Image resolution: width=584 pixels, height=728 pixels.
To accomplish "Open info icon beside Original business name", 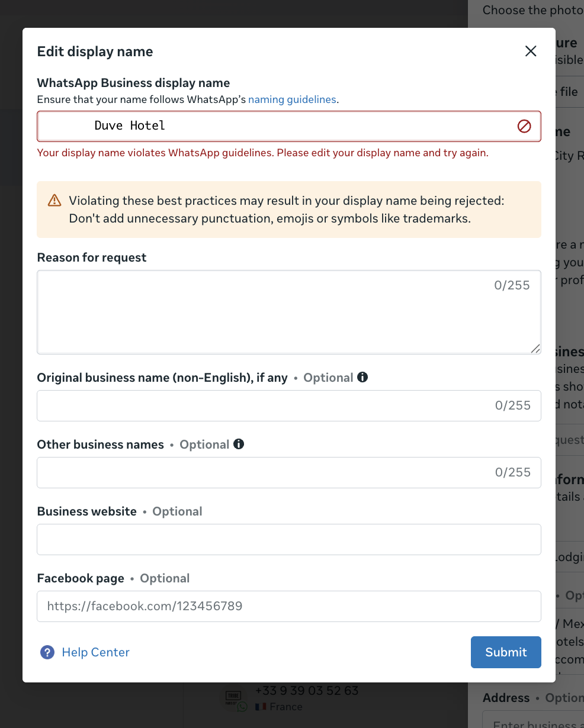I will pos(362,377).
